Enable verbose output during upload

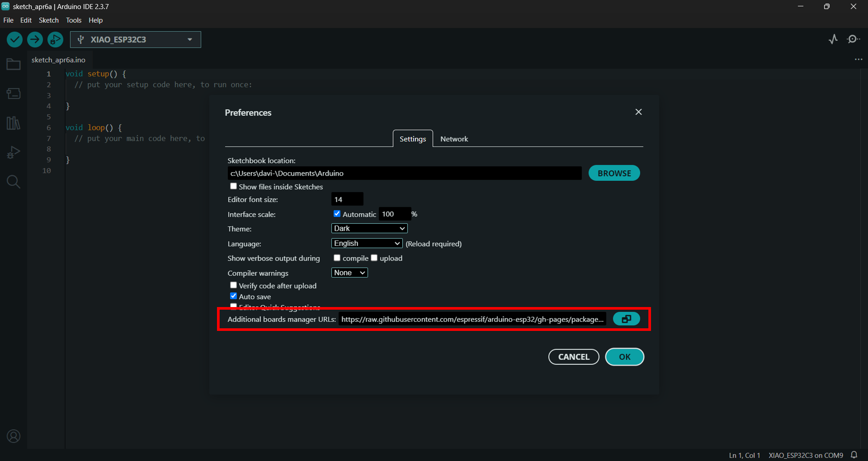[x=374, y=258]
